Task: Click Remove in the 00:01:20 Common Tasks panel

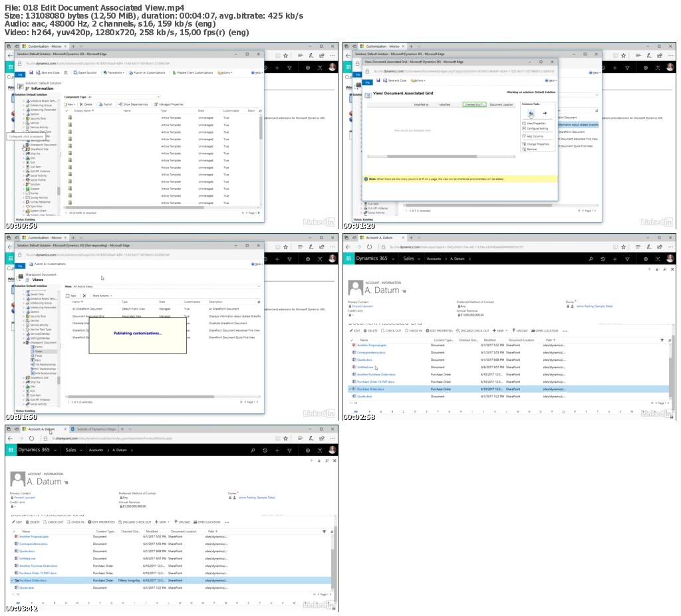Action: tap(529, 150)
